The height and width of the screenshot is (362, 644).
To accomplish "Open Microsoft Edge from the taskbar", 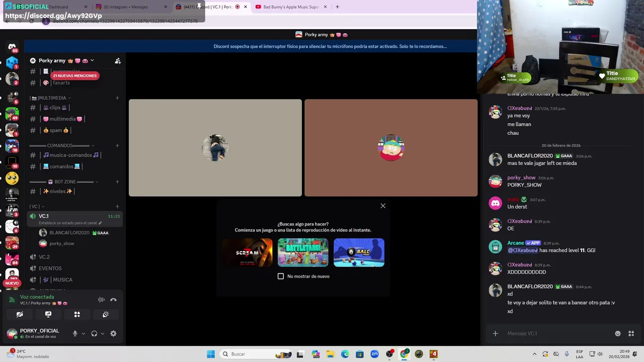I will point(345,354).
